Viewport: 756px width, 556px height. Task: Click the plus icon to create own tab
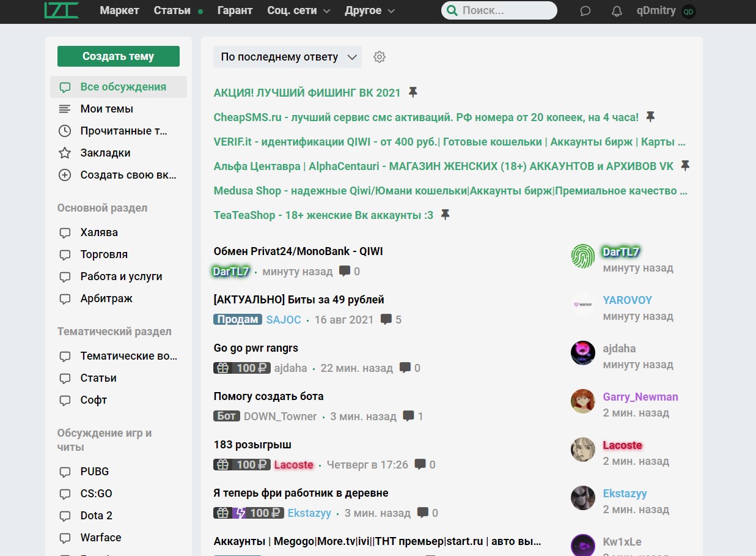click(65, 175)
